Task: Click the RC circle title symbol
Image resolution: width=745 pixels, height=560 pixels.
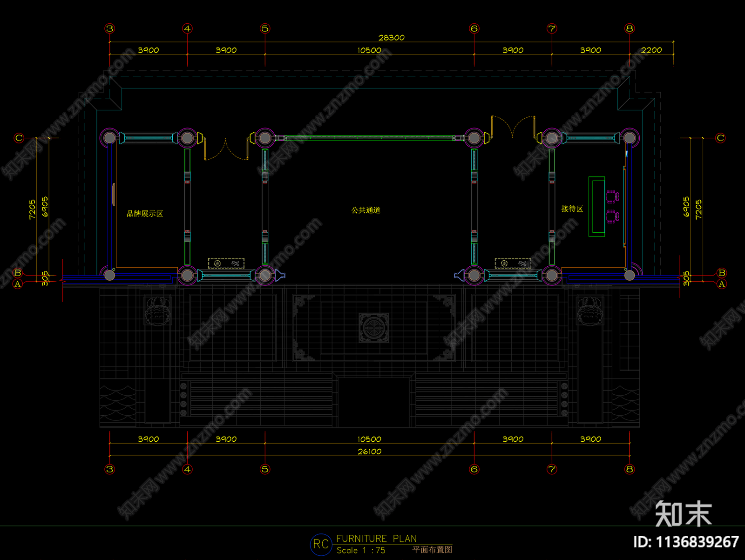Action: point(321,544)
